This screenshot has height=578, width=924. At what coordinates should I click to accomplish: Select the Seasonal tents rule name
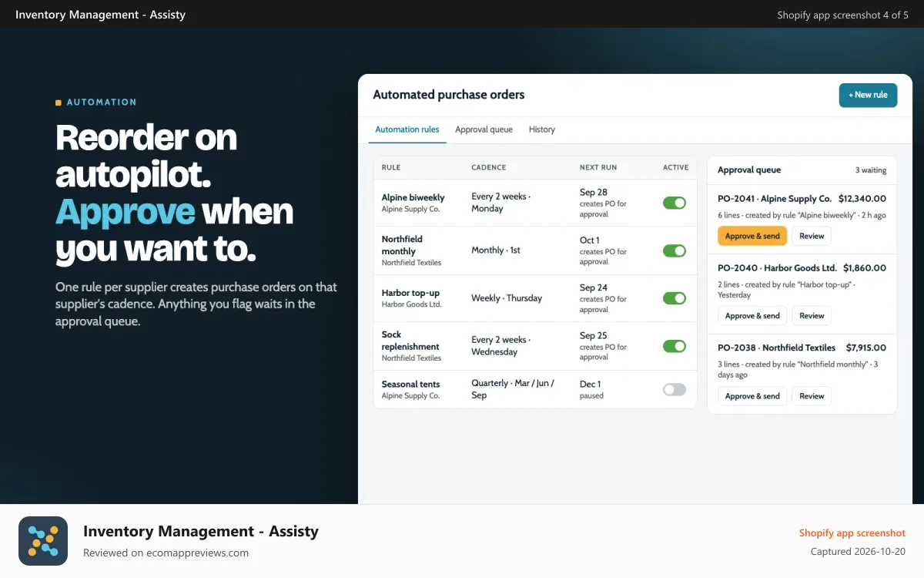[411, 384]
